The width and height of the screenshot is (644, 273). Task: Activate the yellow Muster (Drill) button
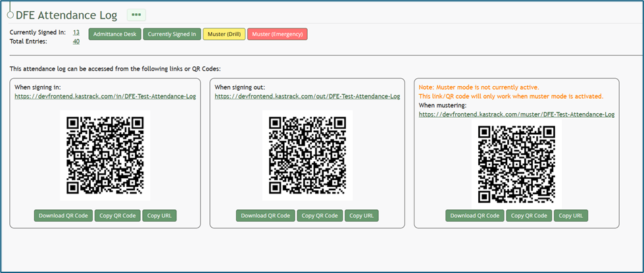[224, 34]
